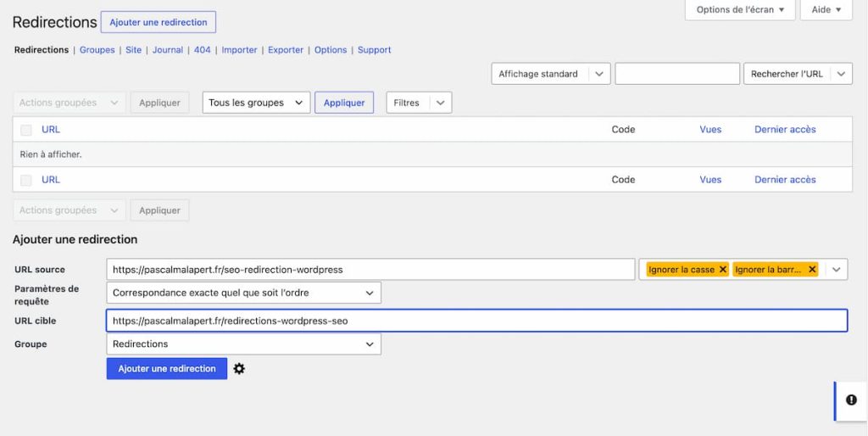This screenshot has width=868, height=436.
Task: Open the Support tab
Action: click(x=374, y=50)
